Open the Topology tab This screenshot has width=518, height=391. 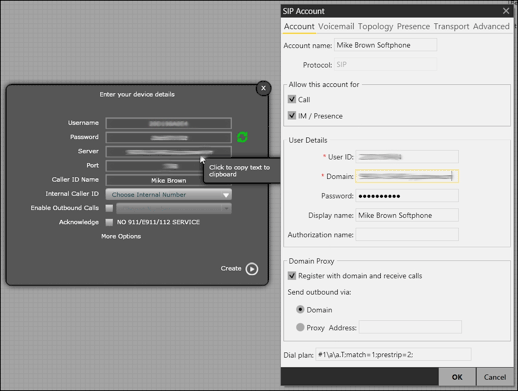click(376, 26)
